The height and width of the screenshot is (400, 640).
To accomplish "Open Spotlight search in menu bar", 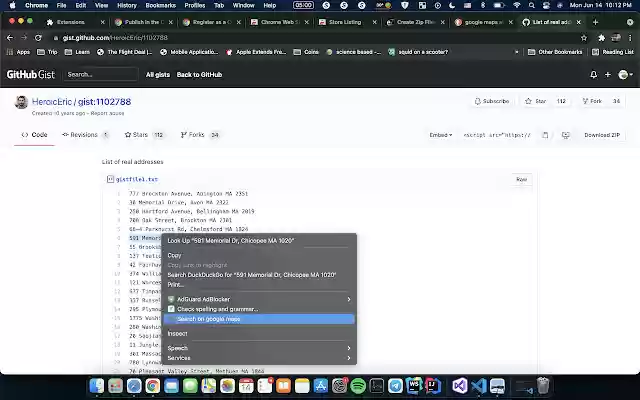I will click(531, 5).
